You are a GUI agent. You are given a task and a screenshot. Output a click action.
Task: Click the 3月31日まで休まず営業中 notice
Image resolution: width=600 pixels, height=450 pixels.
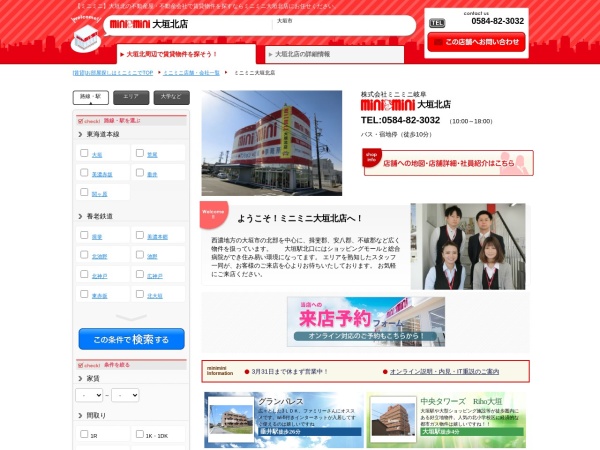pyautogui.click(x=290, y=372)
